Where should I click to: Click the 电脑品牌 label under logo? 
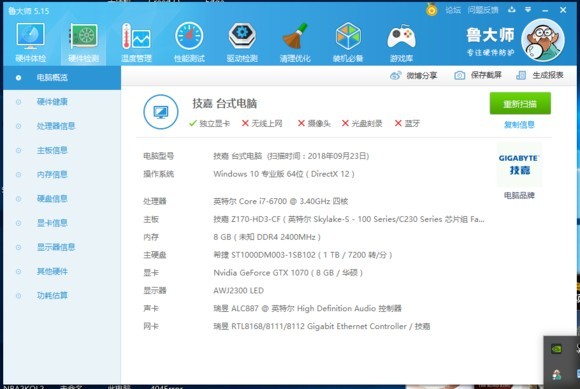pos(519,195)
